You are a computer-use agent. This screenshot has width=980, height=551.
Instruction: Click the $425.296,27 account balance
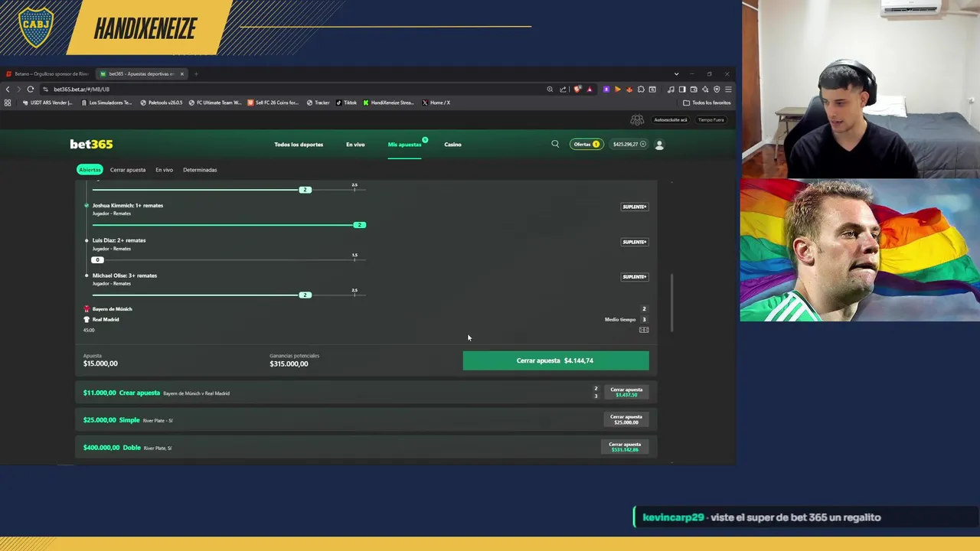pos(625,144)
